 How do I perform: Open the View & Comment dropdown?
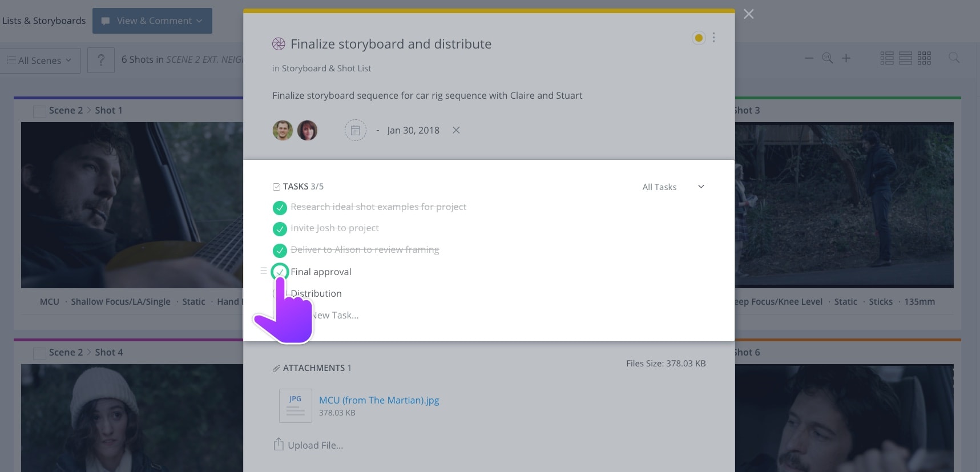coord(152,21)
